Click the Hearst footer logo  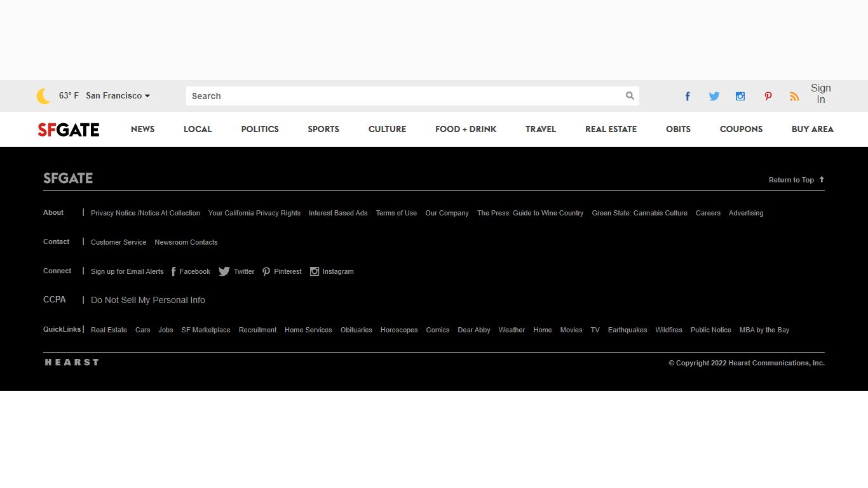pos(72,362)
